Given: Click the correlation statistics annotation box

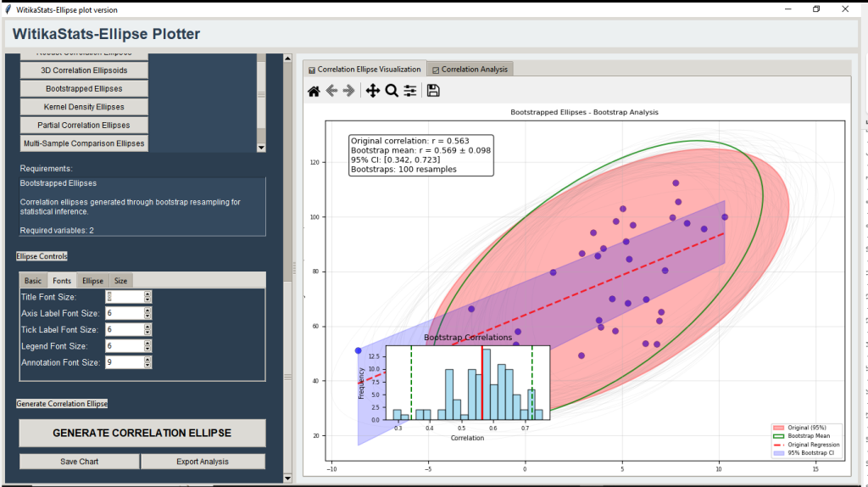Looking at the screenshot, I should coord(420,155).
